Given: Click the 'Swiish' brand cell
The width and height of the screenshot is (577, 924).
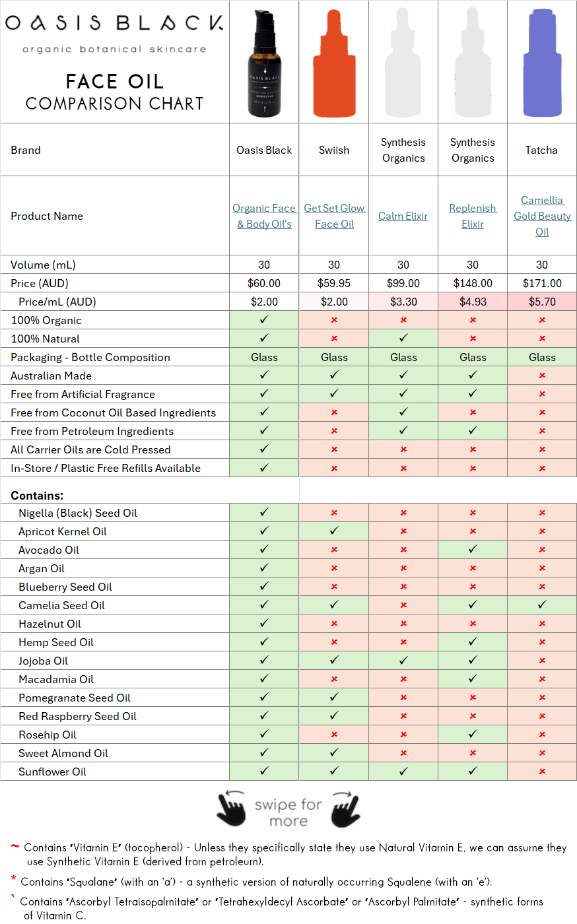Looking at the screenshot, I should (334, 150).
